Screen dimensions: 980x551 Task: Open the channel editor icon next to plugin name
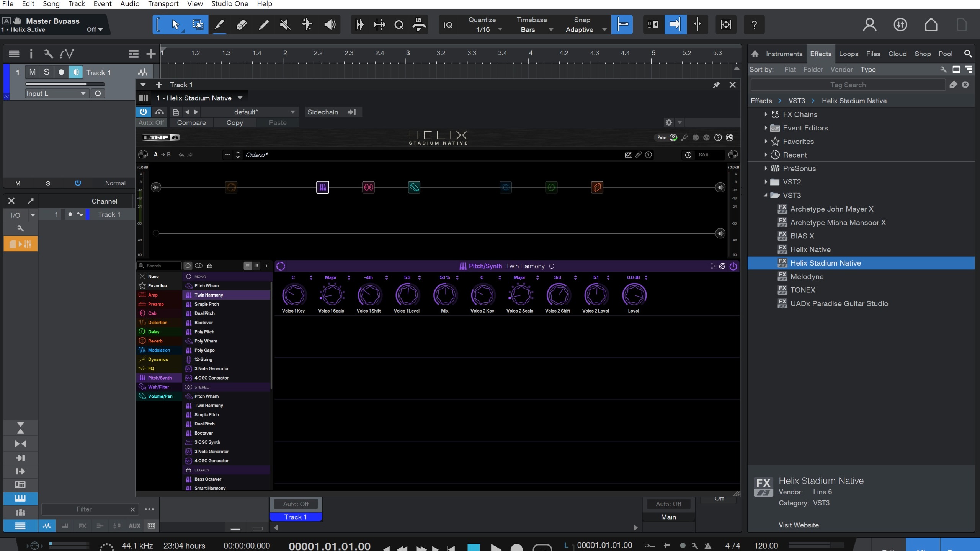pyautogui.click(x=144, y=98)
